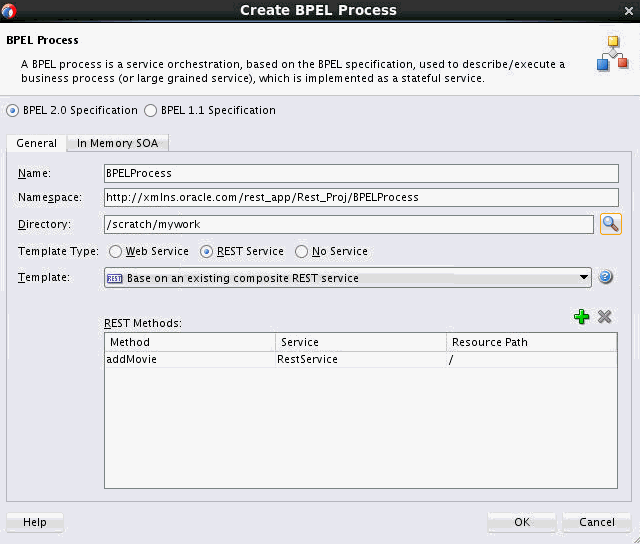Click the Oracle app icon in title bar
This screenshot has height=544, width=640.
point(8,11)
